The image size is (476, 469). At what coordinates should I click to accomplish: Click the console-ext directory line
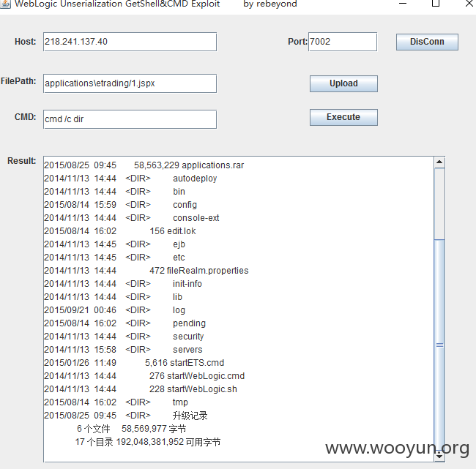click(x=132, y=218)
